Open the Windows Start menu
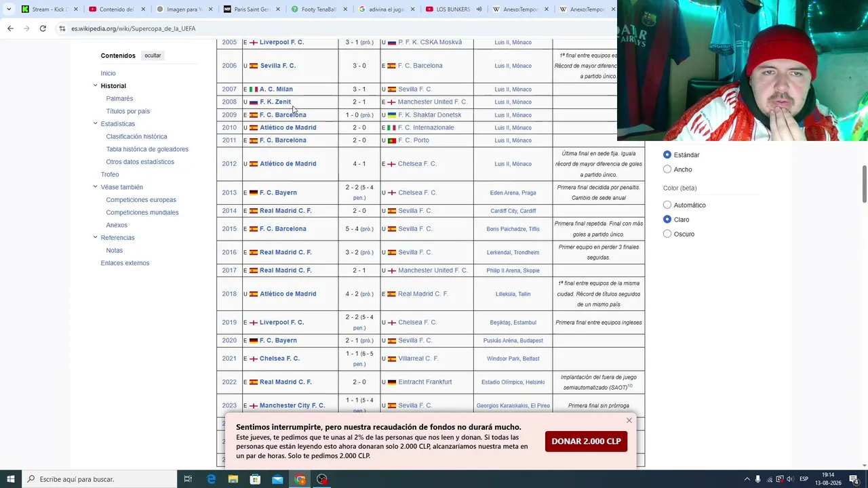 pyautogui.click(x=10, y=479)
